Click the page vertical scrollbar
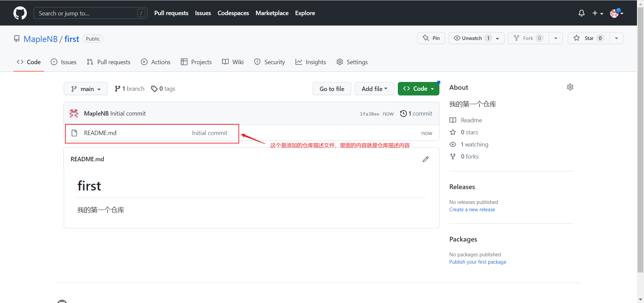The width and height of the screenshot is (644, 303). 640,139
